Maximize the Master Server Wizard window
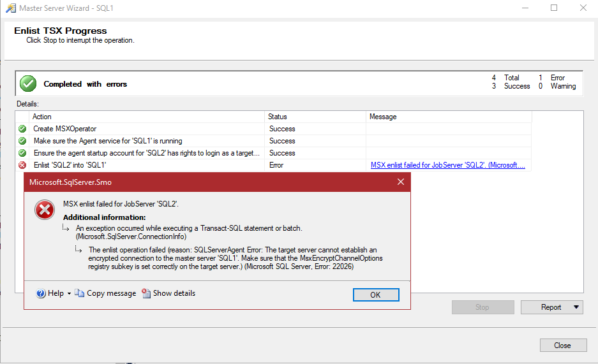The image size is (598, 364). click(x=554, y=8)
